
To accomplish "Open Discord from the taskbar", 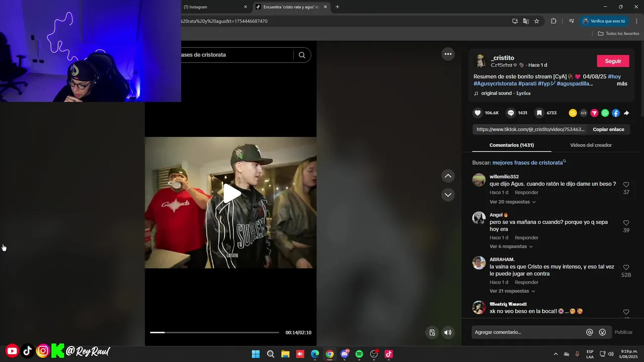I will (x=345, y=354).
